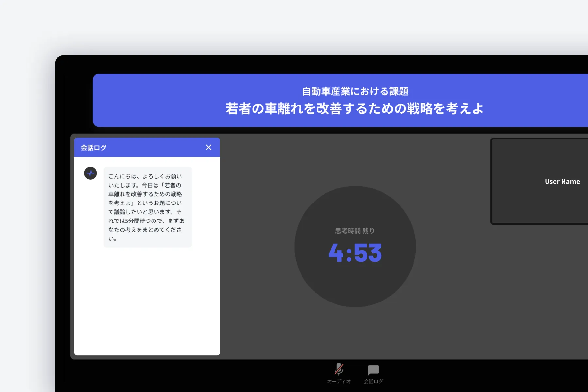
Task: Click the AI assistant avatar icon
Action: (90, 173)
